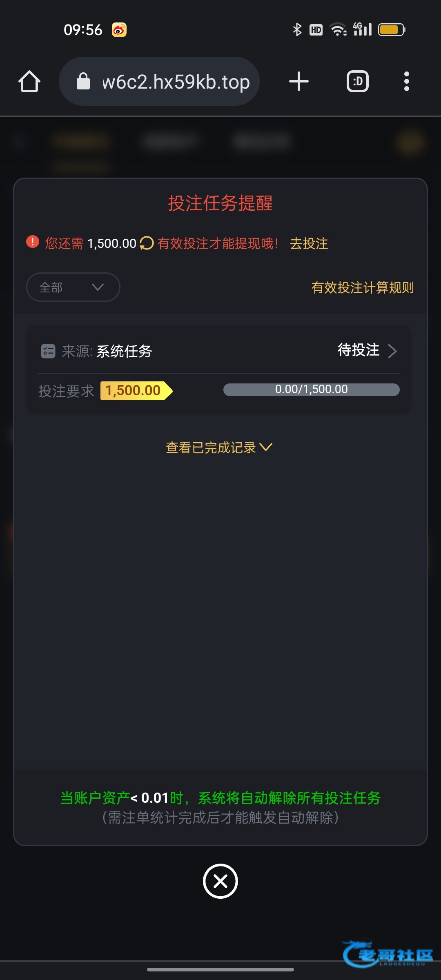
Task: Click the 去投注 link
Action: coord(309,244)
